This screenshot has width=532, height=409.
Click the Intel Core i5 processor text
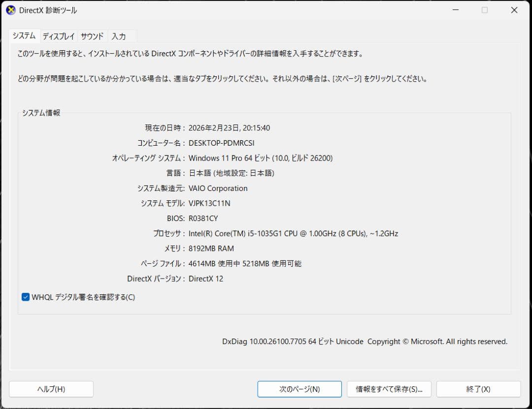(x=293, y=233)
